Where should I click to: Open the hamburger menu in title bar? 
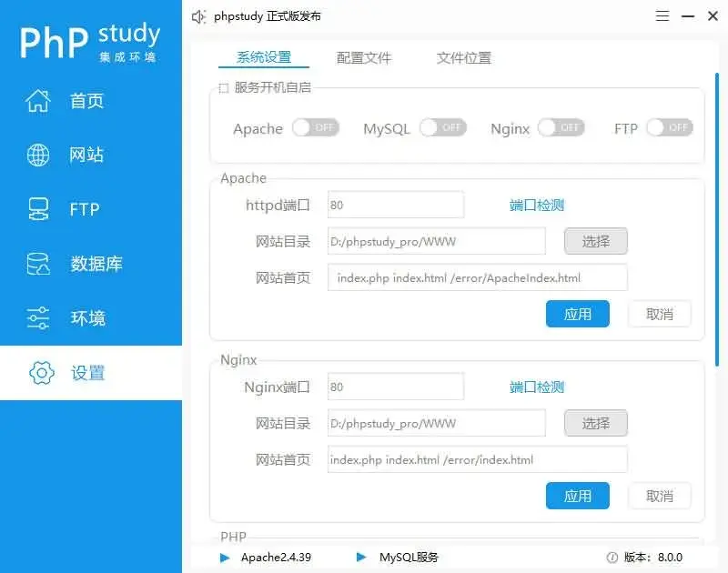662,16
